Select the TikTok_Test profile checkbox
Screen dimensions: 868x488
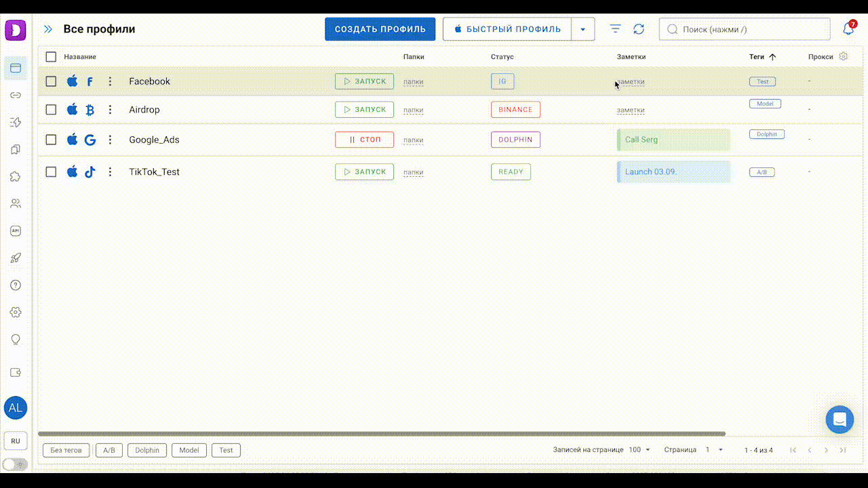point(51,172)
